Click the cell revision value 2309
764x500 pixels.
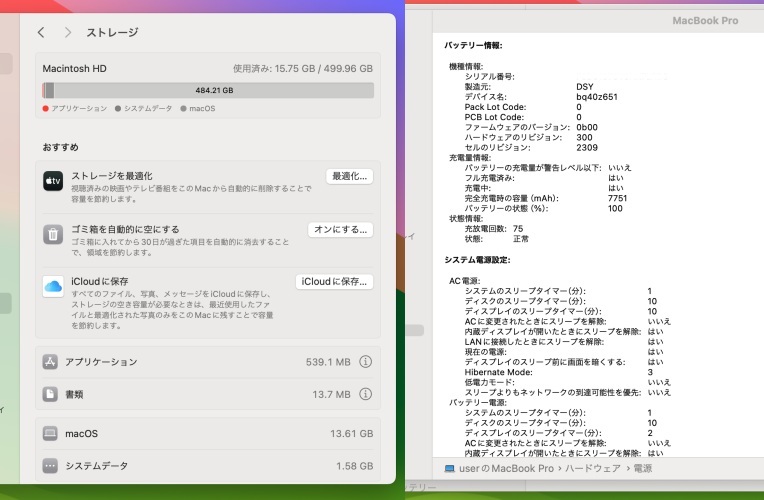click(x=587, y=148)
